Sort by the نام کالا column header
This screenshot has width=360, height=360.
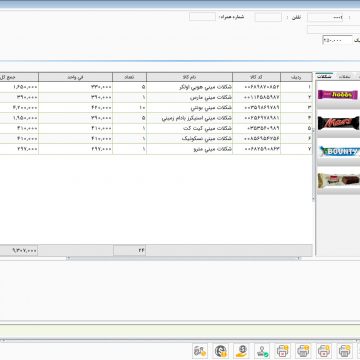pos(190,77)
